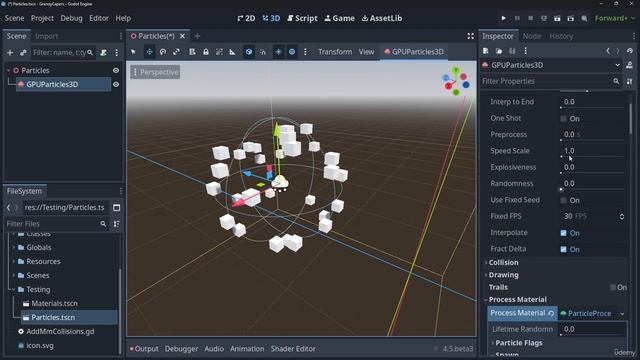Viewport: 640px width, 360px height.
Task: Collapse the Particles root node tree
Action: (x=9, y=71)
